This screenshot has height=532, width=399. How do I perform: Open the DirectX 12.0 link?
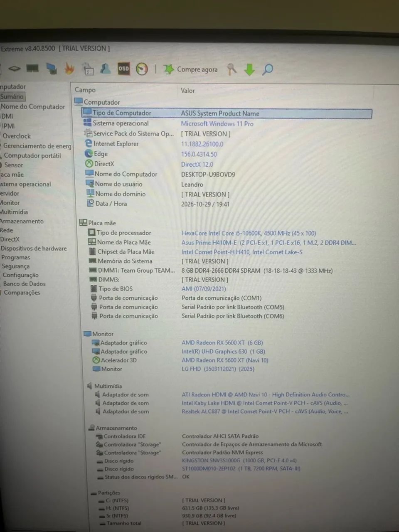tap(197, 164)
